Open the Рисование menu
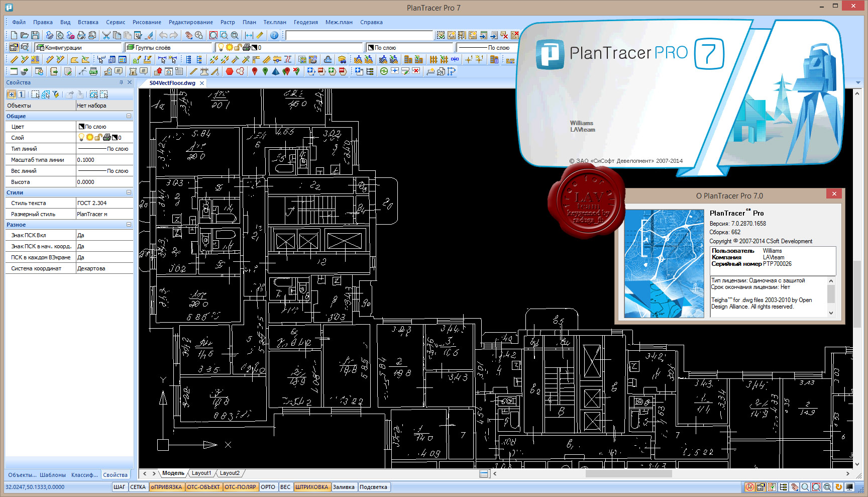Image resolution: width=868 pixels, height=497 pixels. (x=147, y=22)
